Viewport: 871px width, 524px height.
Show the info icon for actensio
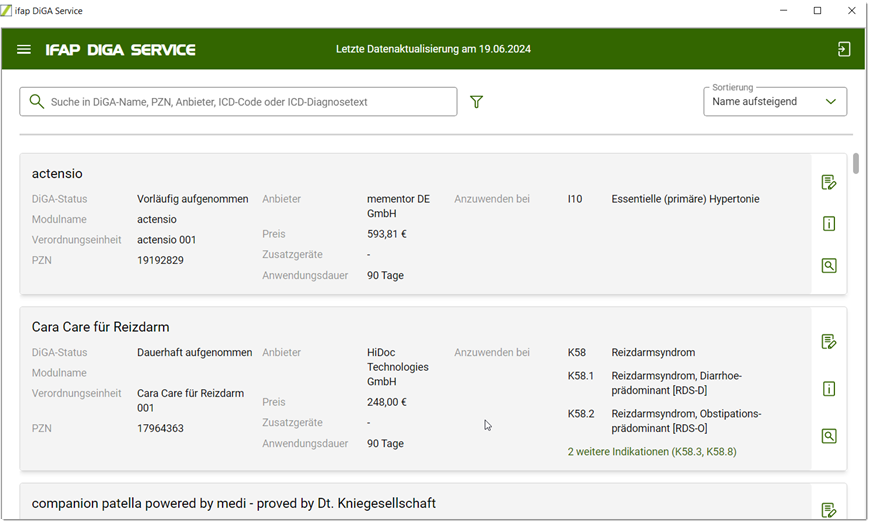coord(828,224)
